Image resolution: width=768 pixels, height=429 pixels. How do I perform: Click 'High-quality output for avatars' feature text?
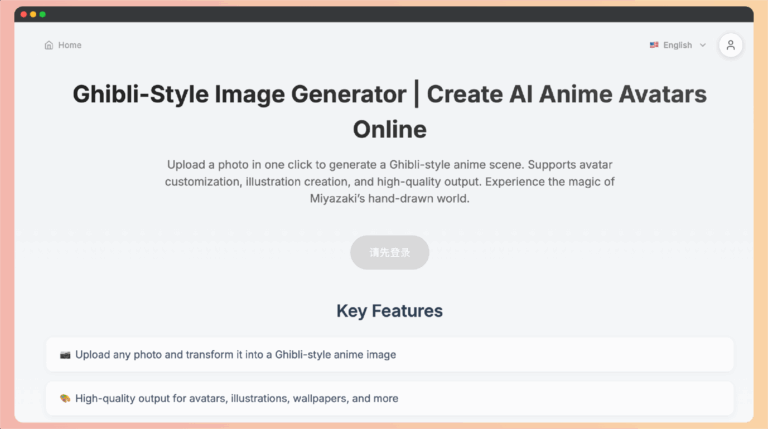[237, 398]
